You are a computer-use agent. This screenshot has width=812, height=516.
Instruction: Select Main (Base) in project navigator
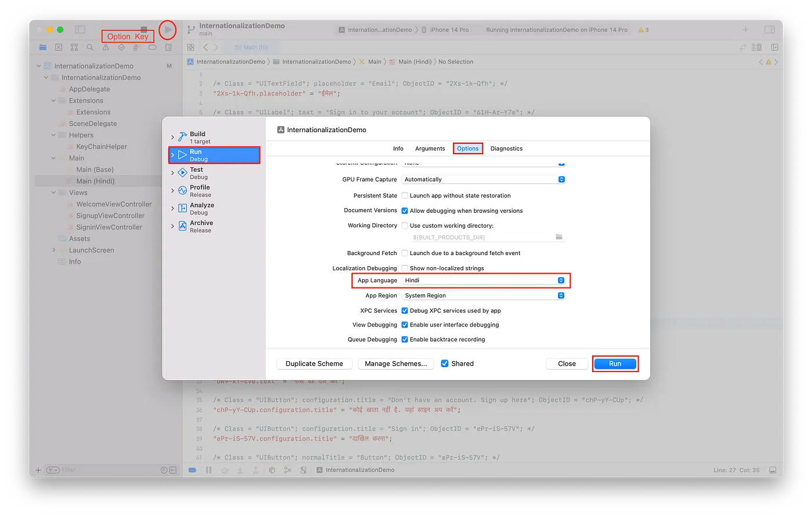pos(95,170)
